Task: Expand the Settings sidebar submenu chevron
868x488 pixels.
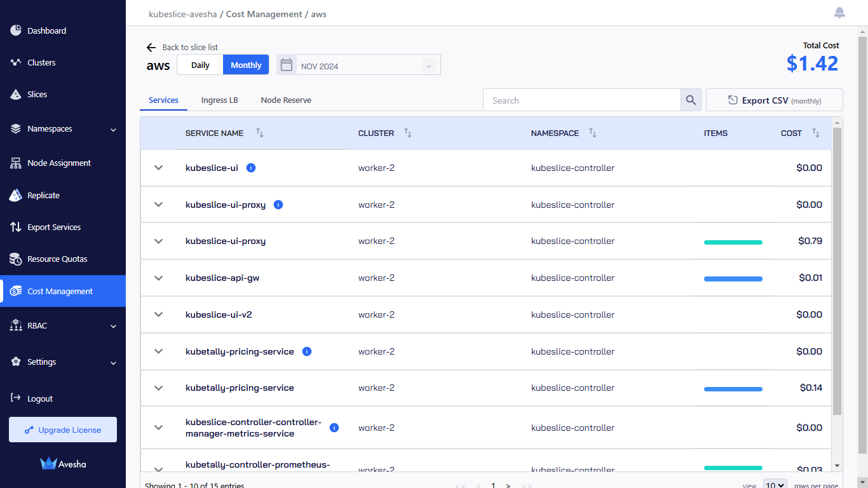Action: click(113, 363)
